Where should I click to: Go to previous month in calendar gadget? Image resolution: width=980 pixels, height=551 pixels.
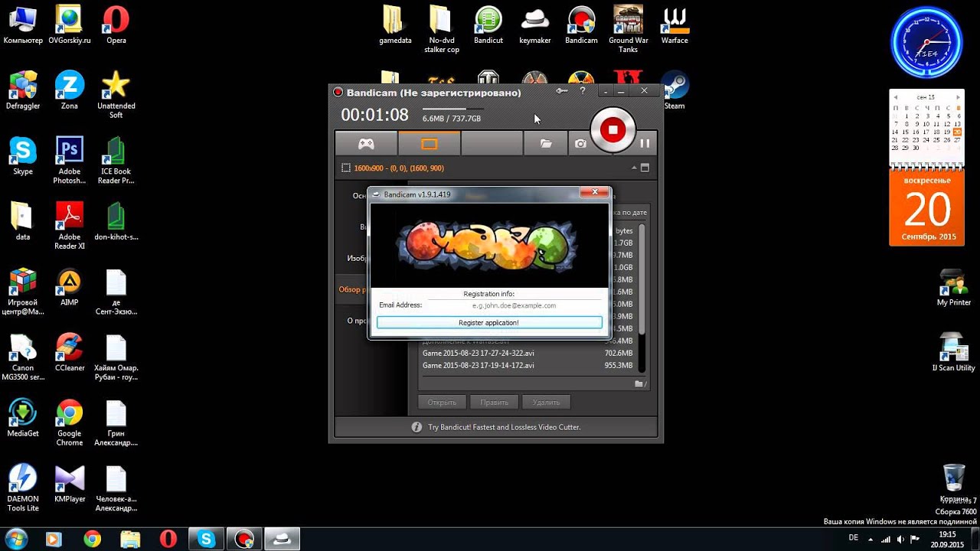[x=896, y=97]
